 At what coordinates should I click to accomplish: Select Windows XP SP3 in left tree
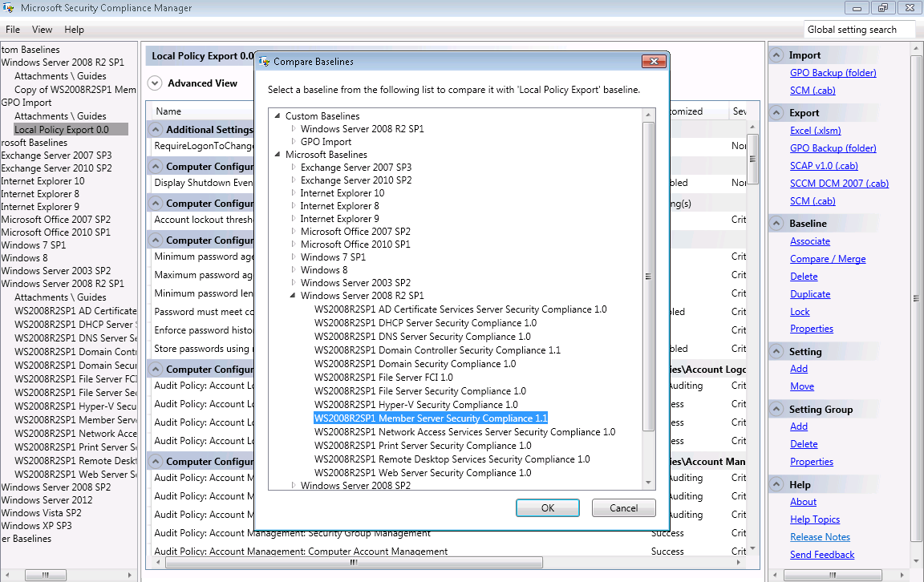[37, 525]
